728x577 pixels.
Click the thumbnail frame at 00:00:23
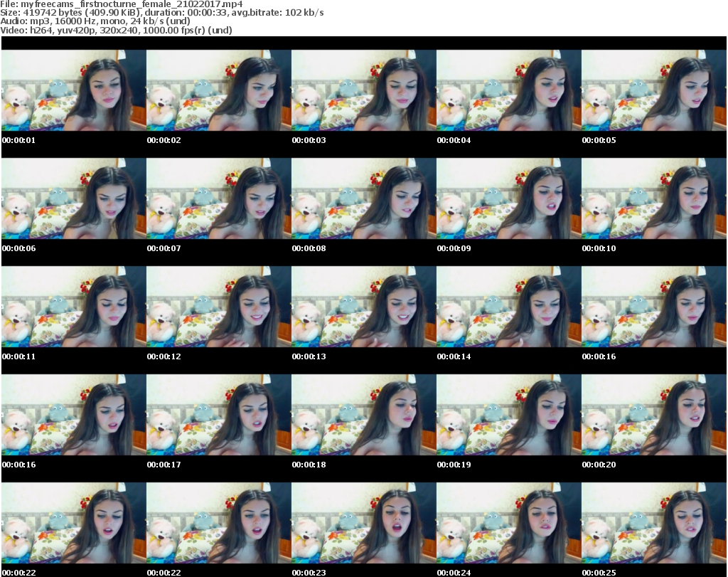tap(363, 523)
